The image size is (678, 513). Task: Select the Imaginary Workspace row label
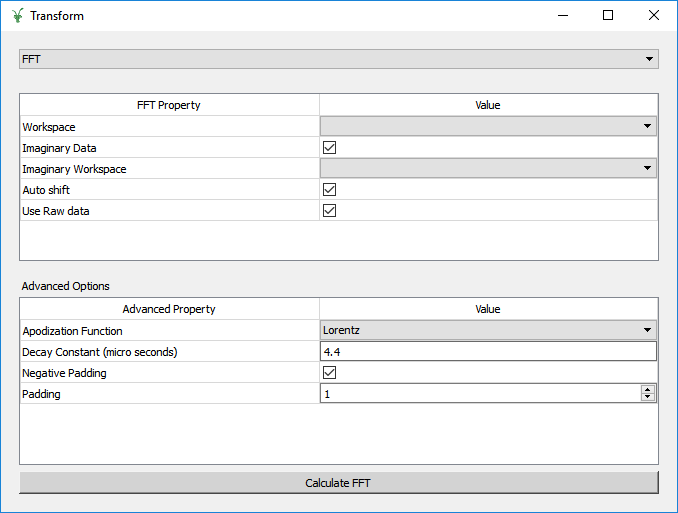(x=74, y=169)
